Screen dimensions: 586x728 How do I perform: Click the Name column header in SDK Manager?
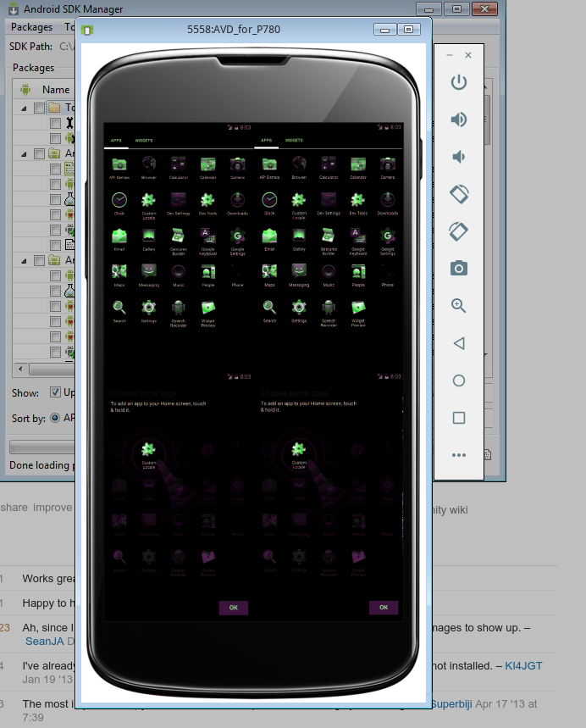pos(56,90)
